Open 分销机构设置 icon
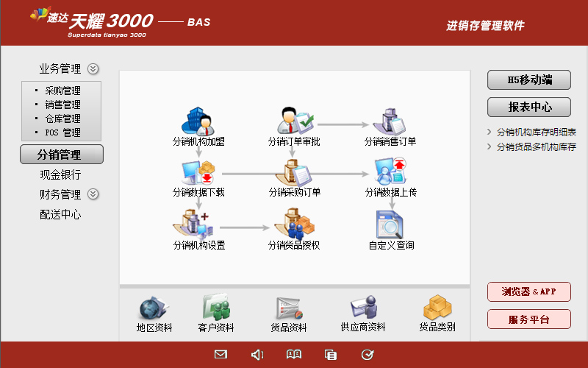The image size is (588, 368). click(198, 224)
